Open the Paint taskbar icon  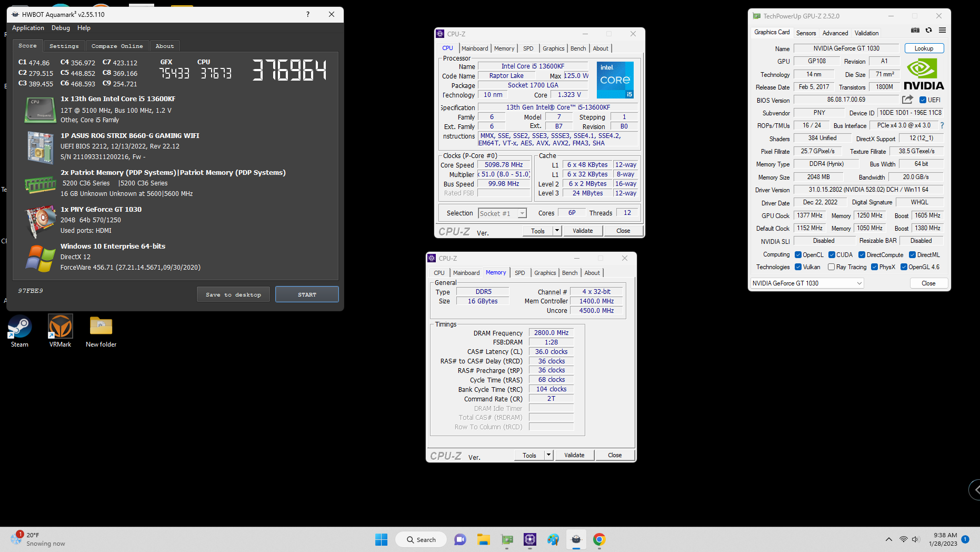(553, 539)
